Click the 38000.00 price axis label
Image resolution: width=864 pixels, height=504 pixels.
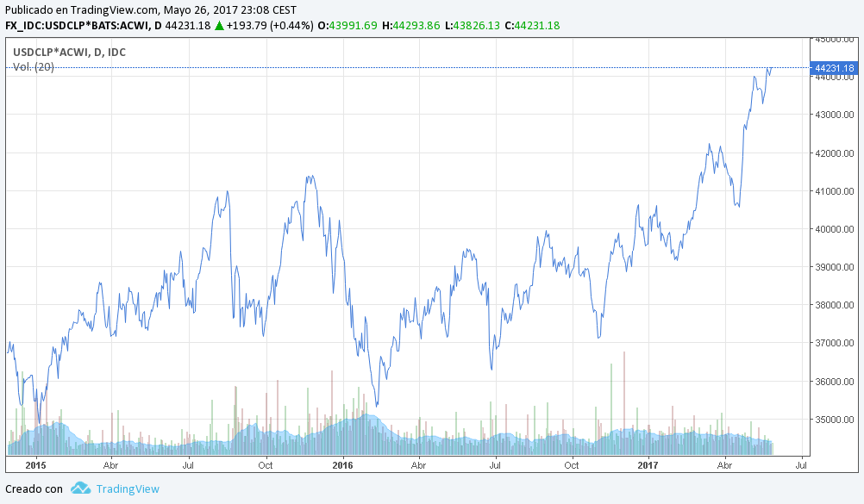834,305
